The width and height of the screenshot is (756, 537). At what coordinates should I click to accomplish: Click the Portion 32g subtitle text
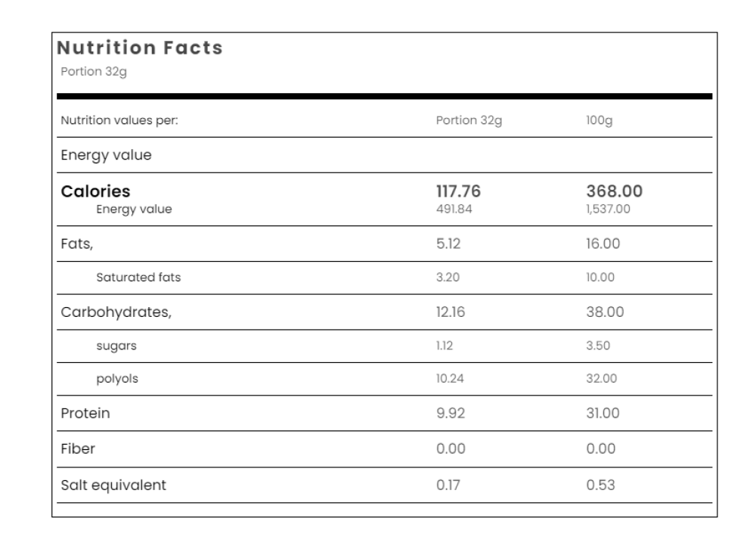(x=88, y=73)
